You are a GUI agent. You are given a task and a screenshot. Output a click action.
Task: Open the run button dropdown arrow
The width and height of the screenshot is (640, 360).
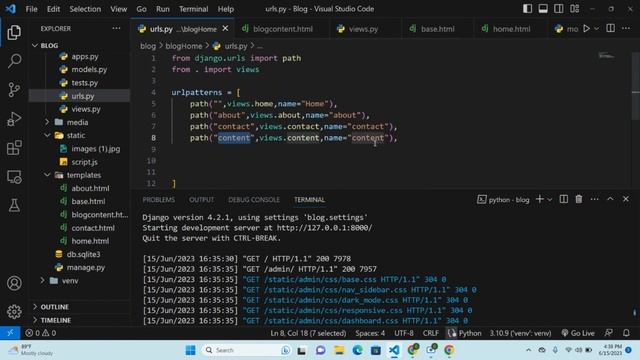[x=596, y=29]
